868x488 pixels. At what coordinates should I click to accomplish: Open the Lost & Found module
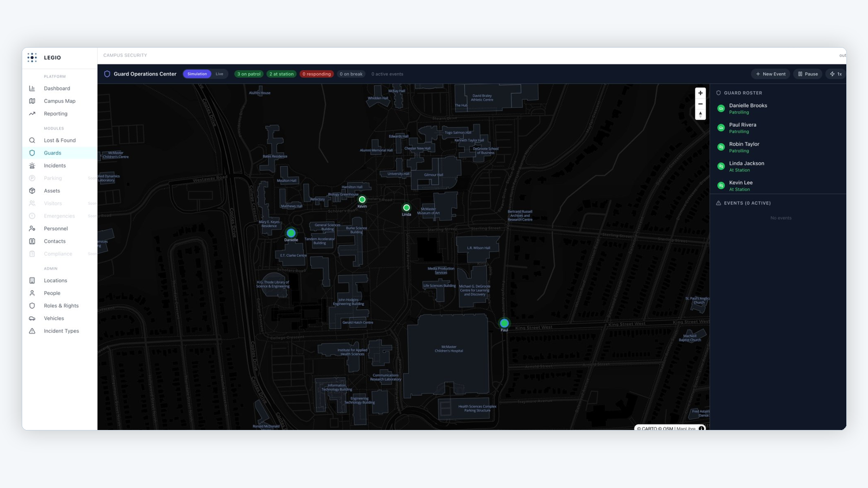60,140
